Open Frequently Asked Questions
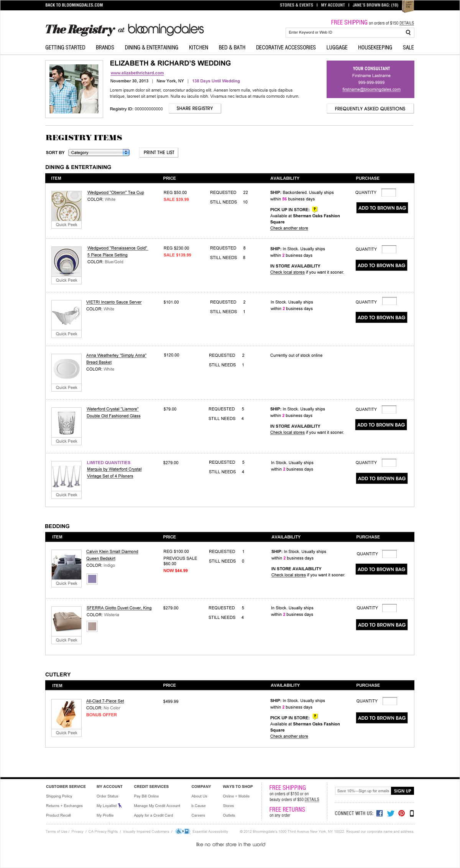460x868 pixels. point(370,109)
